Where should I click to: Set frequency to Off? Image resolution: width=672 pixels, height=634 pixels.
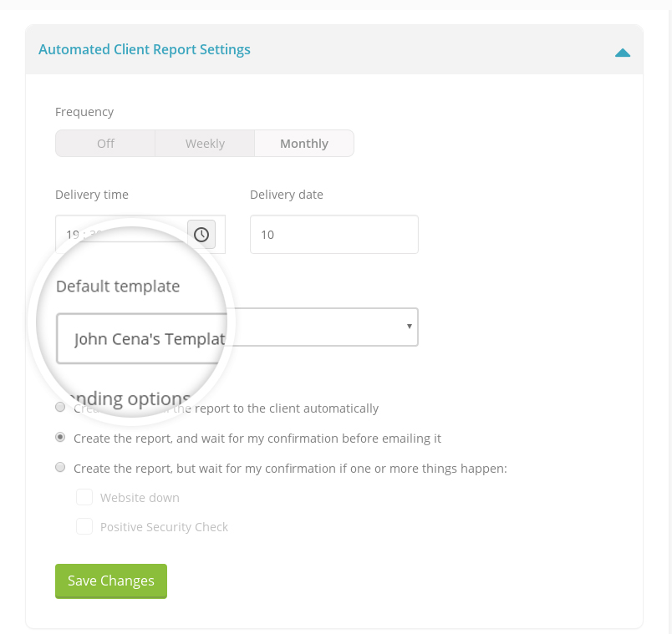[x=105, y=144]
